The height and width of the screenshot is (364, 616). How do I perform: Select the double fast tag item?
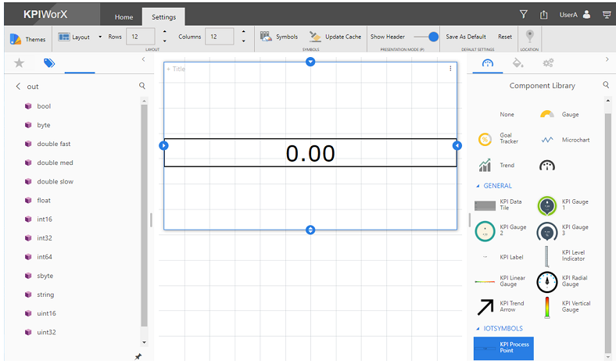[53, 144]
